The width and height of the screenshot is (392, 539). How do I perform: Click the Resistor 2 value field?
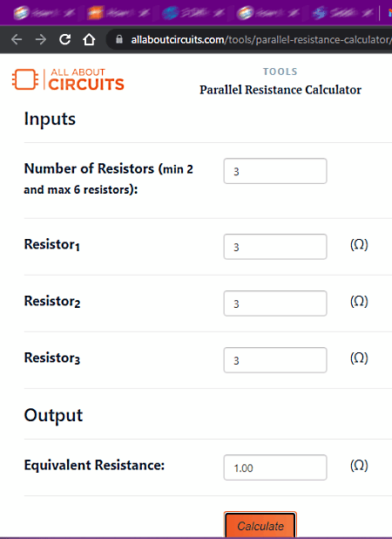275,304
